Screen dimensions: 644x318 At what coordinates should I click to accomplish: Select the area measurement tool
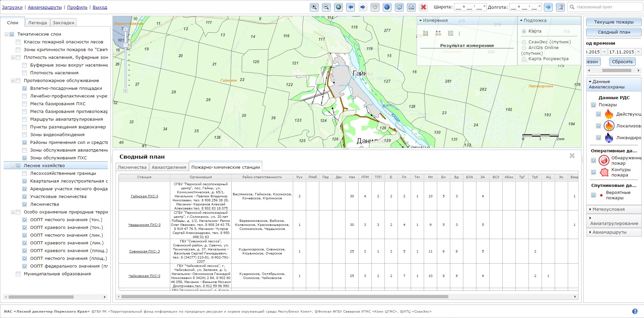426,33
